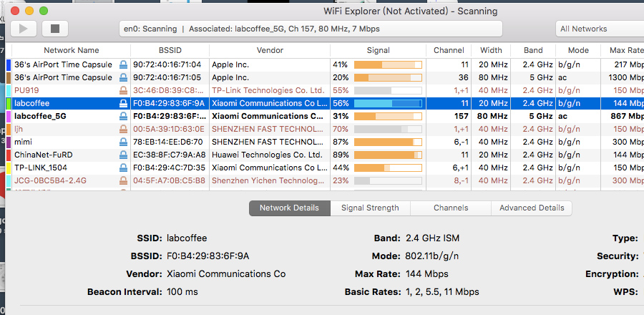This screenshot has width=644, height=315.
Task: Click the play scan button
Action: (x=23, y=29)
